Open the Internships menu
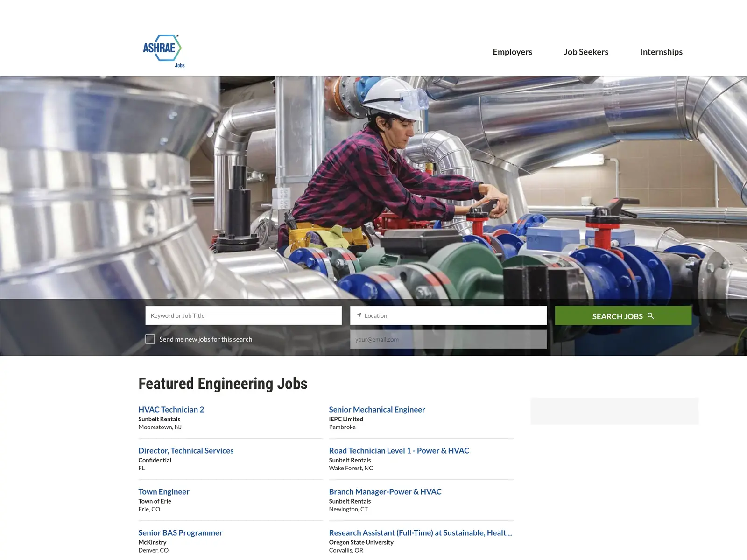 (x=661, y=52)
